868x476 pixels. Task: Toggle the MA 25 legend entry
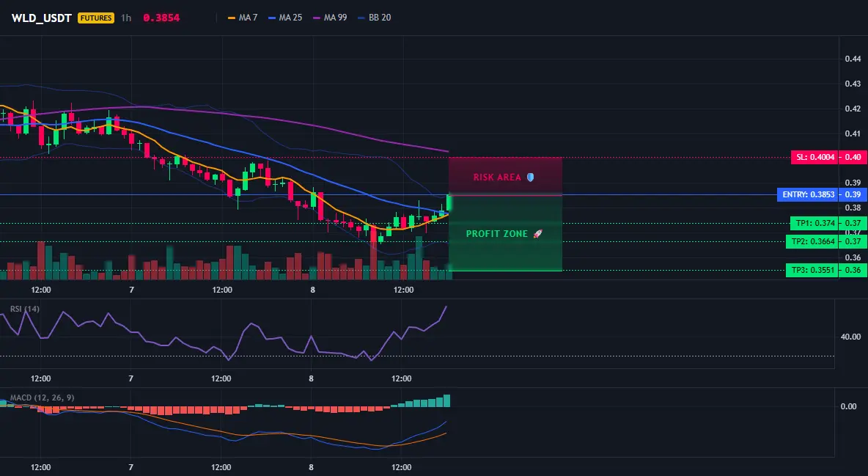[x=285, y=18]
